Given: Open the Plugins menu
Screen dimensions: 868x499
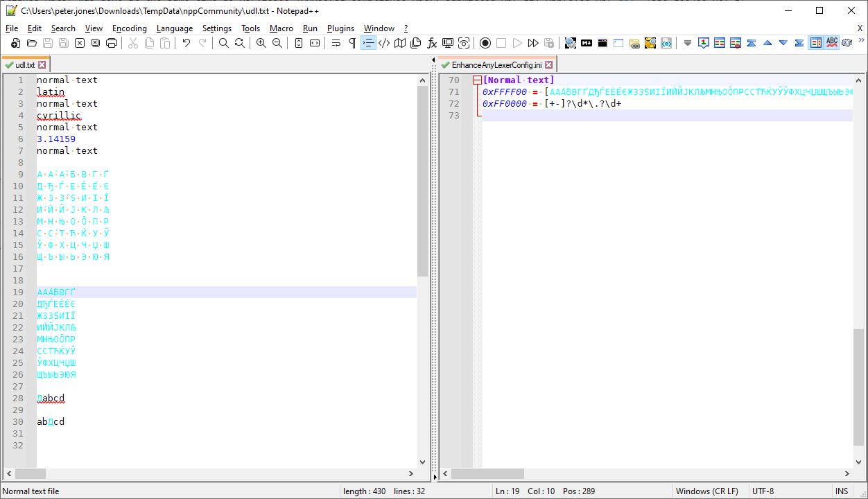Looking at the screenshot, I should pos(340,28).
